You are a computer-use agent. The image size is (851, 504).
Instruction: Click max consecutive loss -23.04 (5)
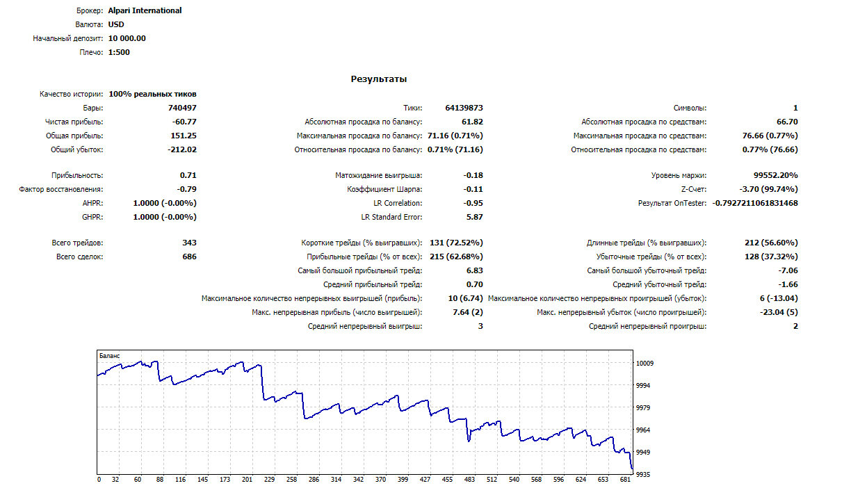(779, 312)
